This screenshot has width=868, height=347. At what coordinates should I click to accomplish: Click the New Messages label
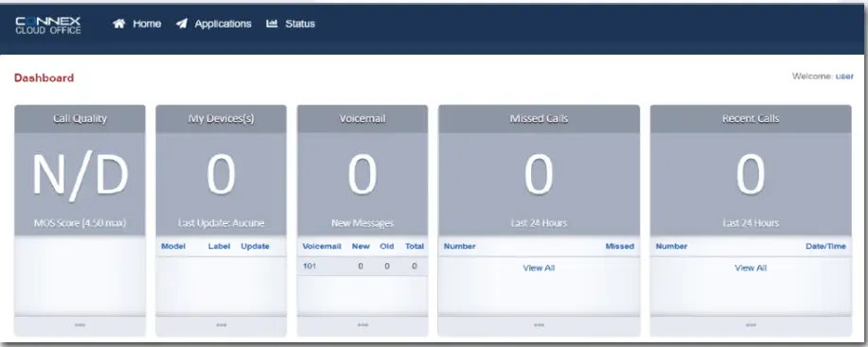pyautogui.click(x=363, y=223)
